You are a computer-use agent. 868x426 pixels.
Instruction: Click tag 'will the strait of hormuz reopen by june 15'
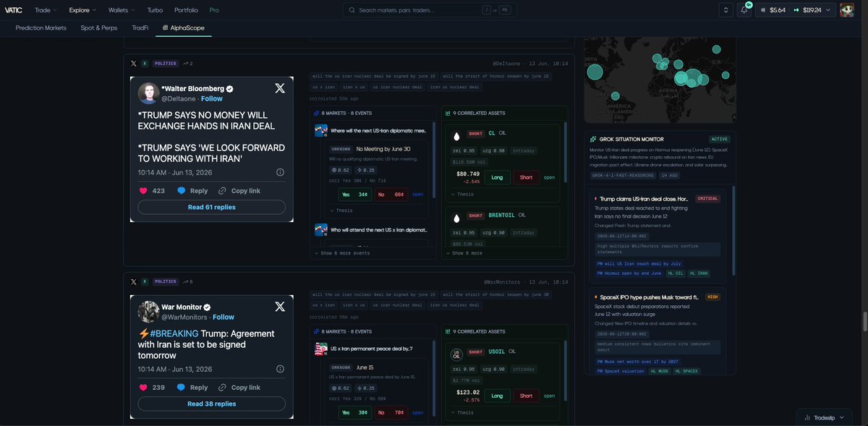[x=495, y=76]
